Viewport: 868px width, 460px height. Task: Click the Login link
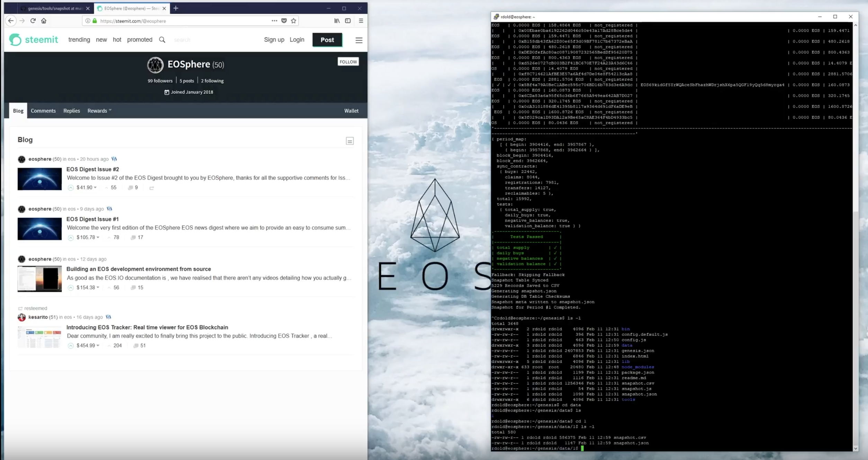pos(297,39)
